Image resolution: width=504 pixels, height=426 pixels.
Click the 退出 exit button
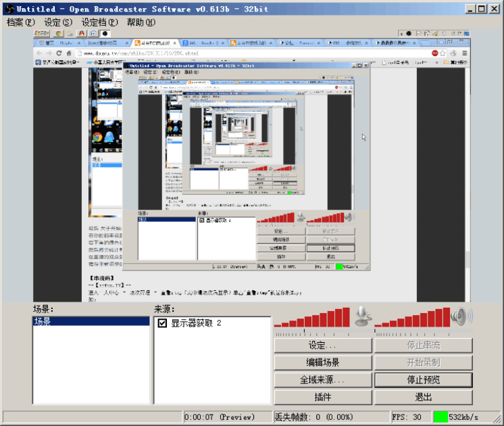[423, 397]
